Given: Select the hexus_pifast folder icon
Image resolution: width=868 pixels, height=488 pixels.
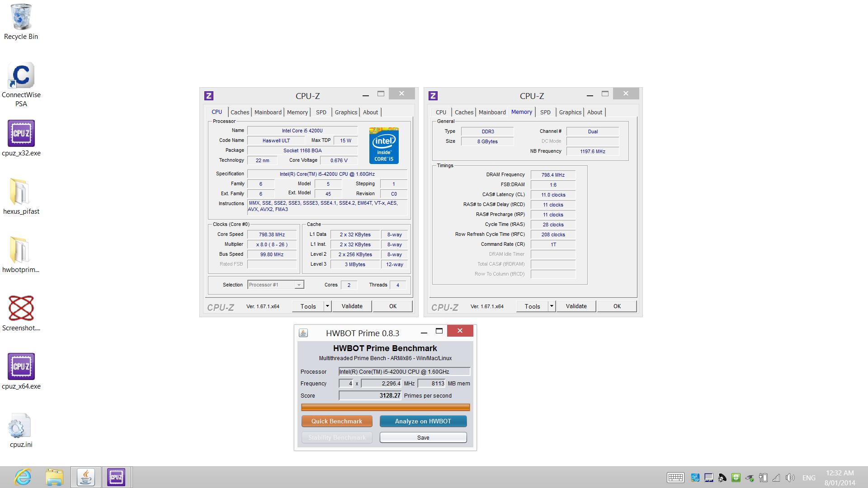Looking at the screenshot, I should point(19,192).
